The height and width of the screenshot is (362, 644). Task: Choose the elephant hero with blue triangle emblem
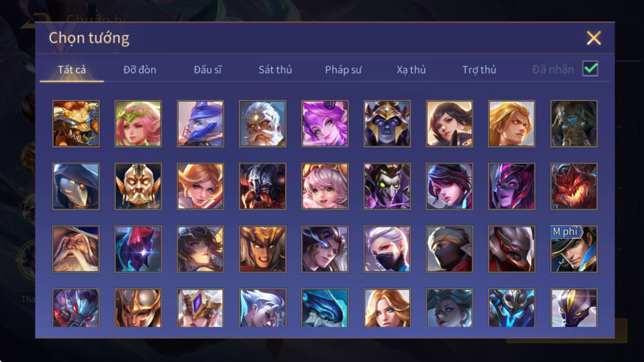[574, 124]
